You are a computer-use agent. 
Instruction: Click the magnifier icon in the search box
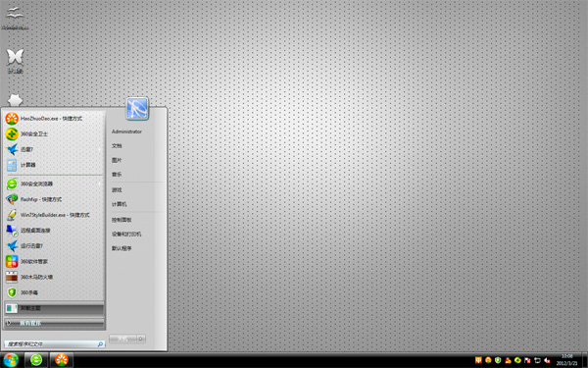click(100, 344)
